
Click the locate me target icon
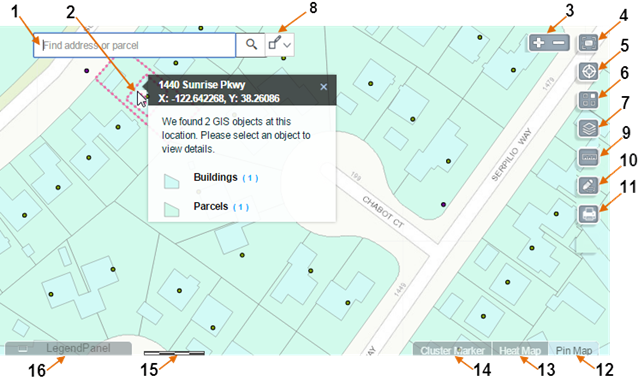tap(588, 72)
